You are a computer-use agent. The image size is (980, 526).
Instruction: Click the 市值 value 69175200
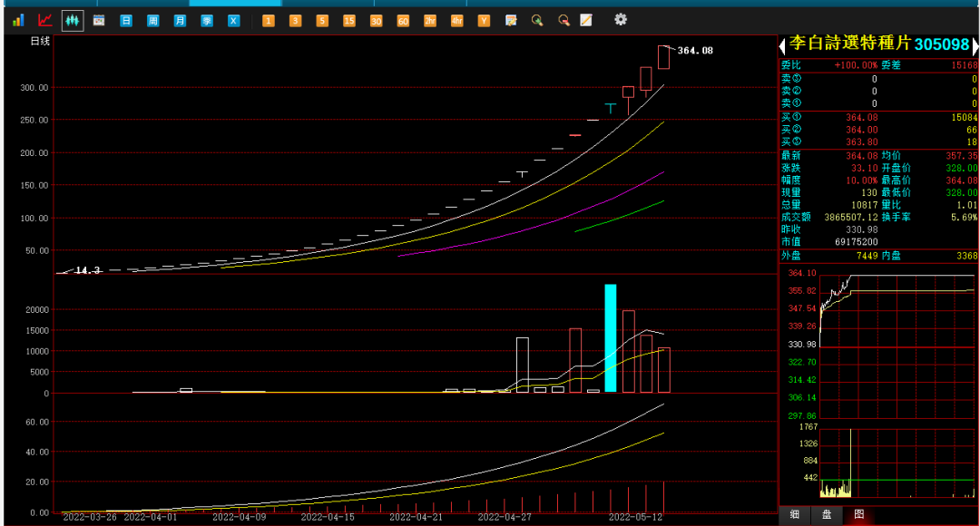click(x=857, y=242)
